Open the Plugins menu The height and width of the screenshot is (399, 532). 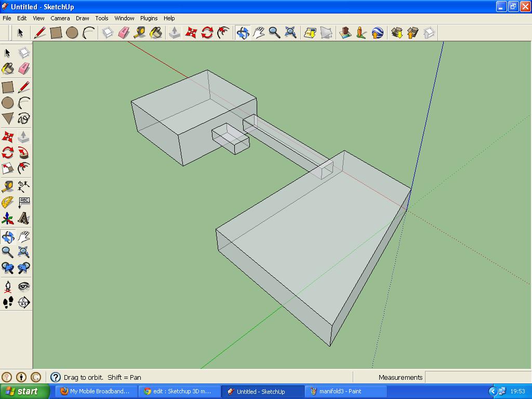(x=149, y=18)
